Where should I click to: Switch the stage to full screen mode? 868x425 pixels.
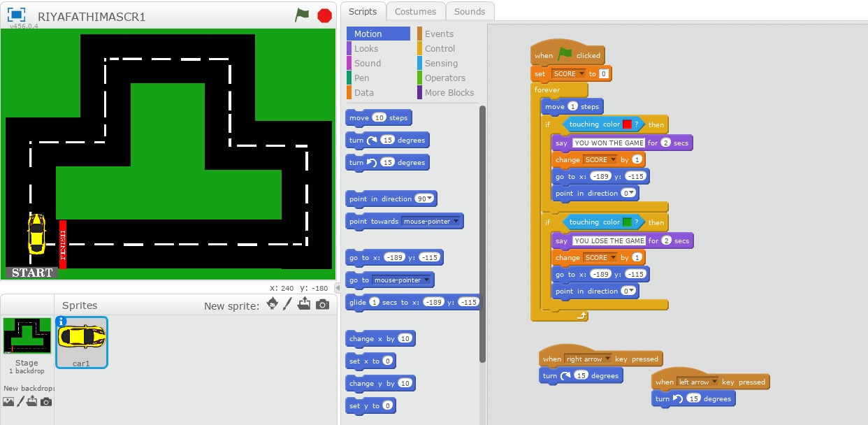pos(16,15)
